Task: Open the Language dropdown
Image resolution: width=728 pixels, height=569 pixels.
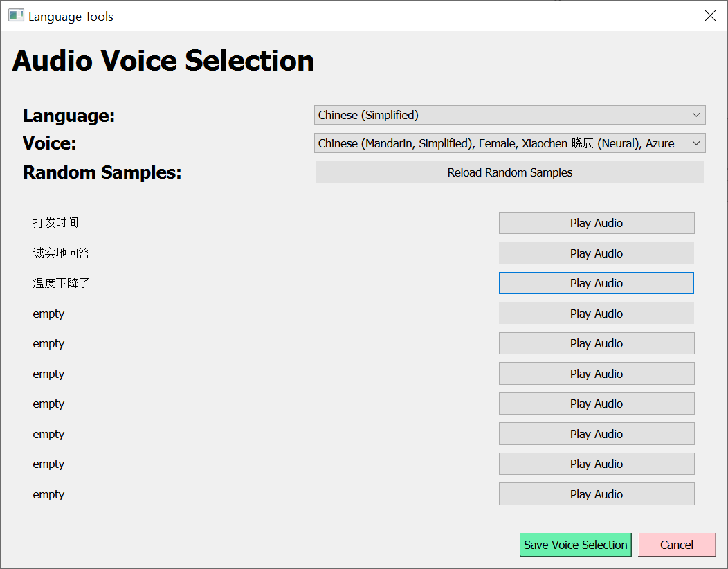Action: tap(509, 115)
